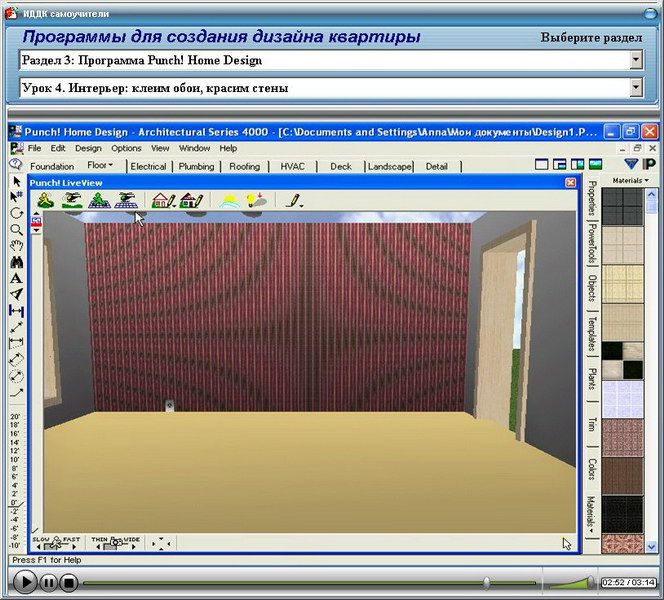Click the house-with-pencil edit icon

coord(162,200)
